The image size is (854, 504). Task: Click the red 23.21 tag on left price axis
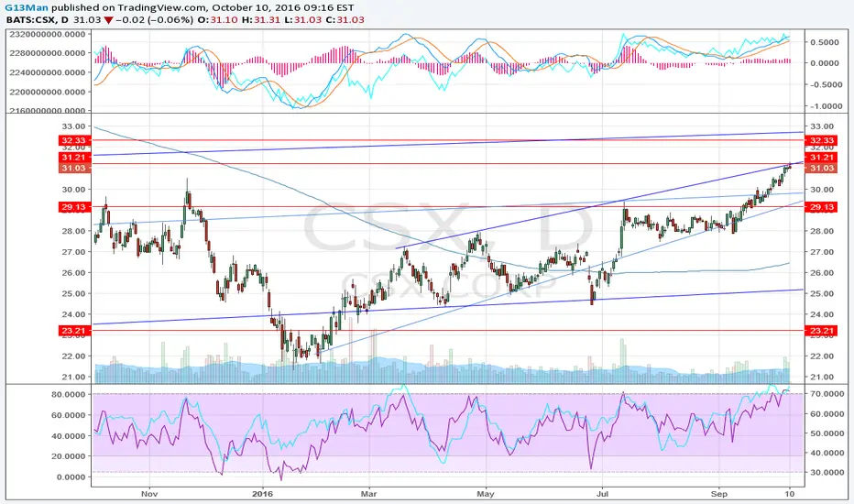pos(73,331)
